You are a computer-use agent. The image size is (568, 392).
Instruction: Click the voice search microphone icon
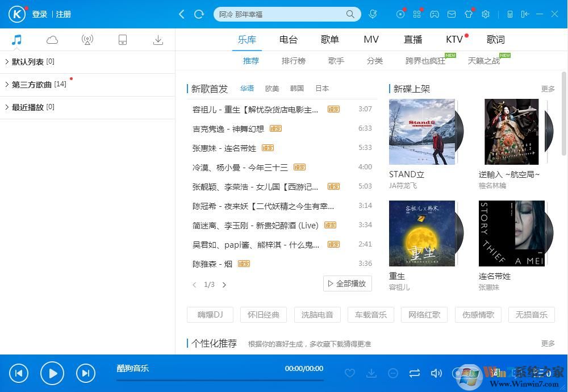point(373,14)
